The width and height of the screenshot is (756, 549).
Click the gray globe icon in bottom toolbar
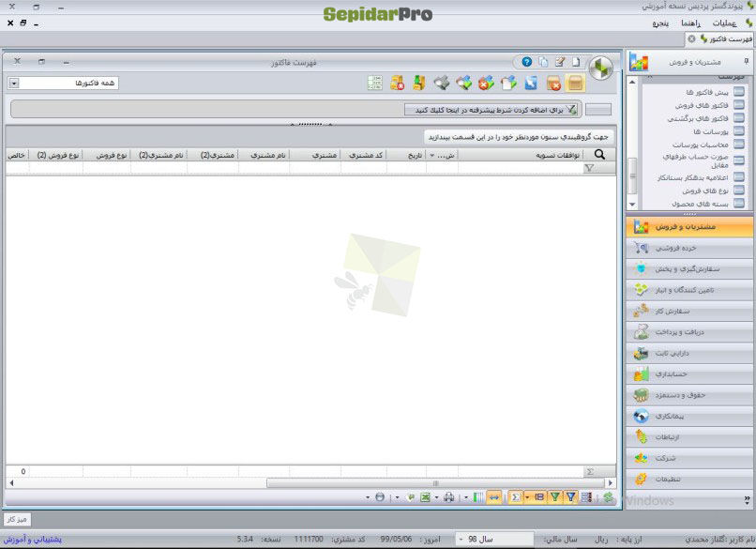pos(380,496)
